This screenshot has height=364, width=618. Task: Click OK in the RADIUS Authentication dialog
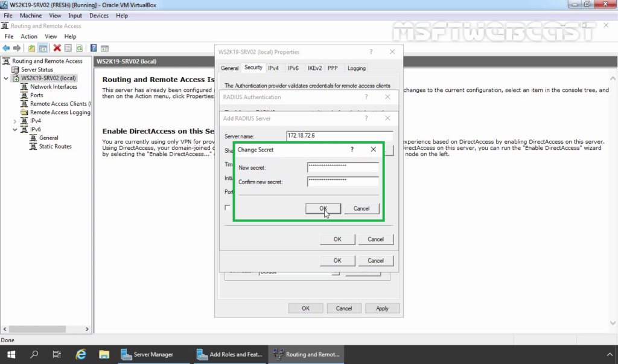pyautogui.click(x=337, y=261)
